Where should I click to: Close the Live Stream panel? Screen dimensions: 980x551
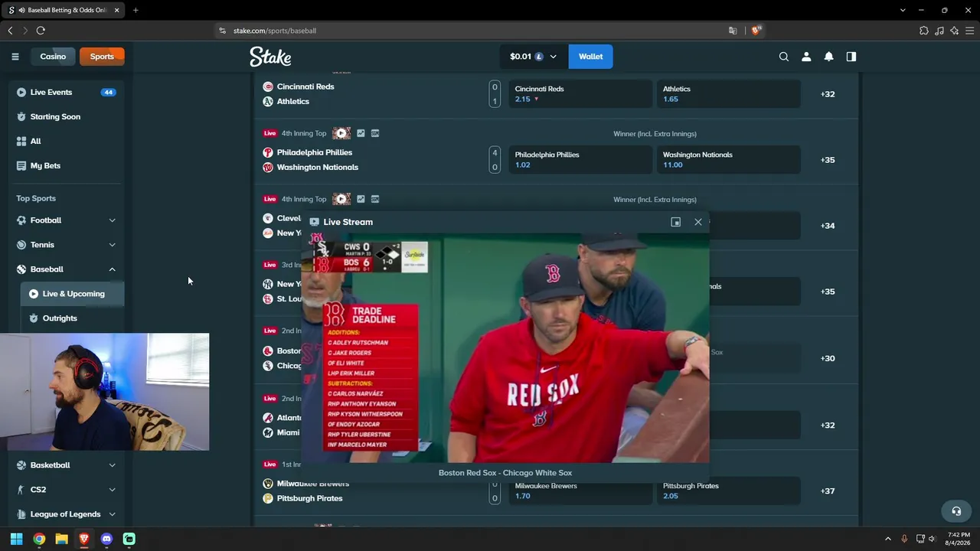pos(697,222)
